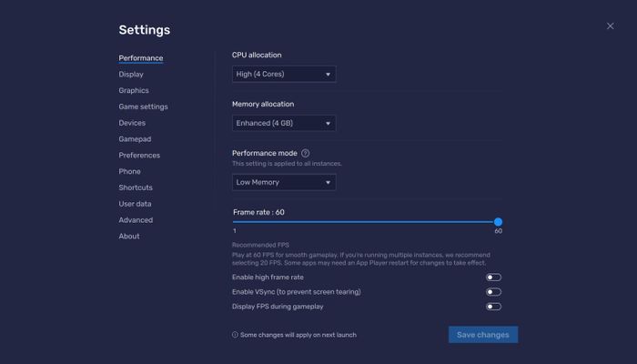Click the Performance mode help icon
This screenshot has height=364, width=637.
[305, 153]
